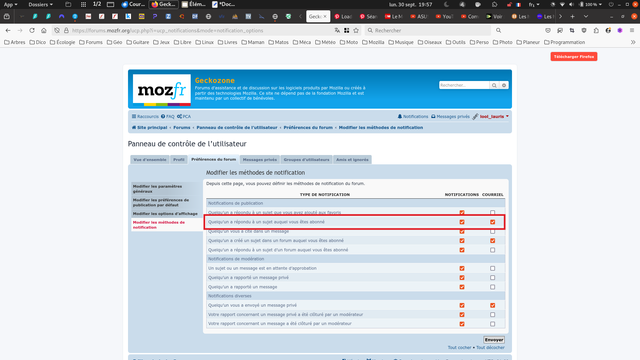Switch to the Profil tab
640x360 pixels.
pyautogui.click(x=179, y=160)
